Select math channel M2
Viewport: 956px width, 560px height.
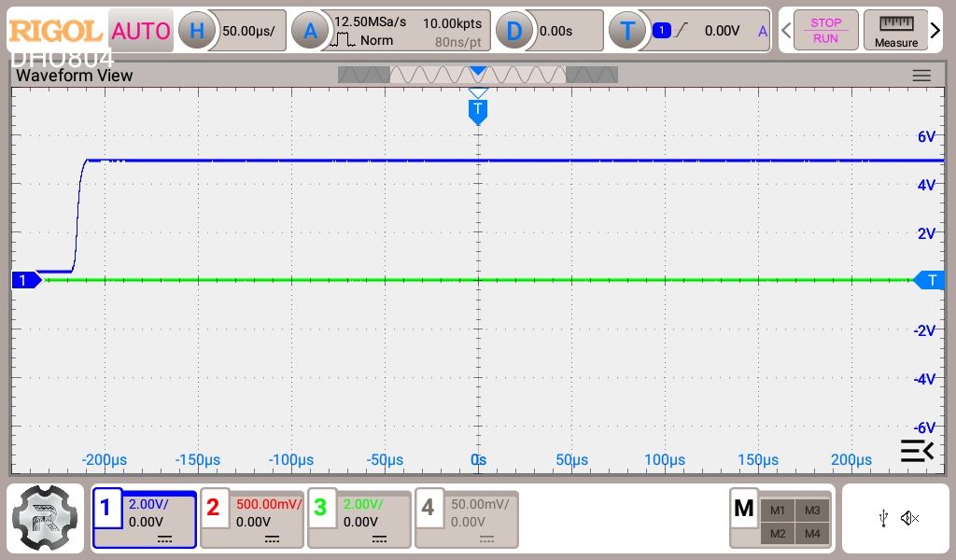click(x=778, y=534)
